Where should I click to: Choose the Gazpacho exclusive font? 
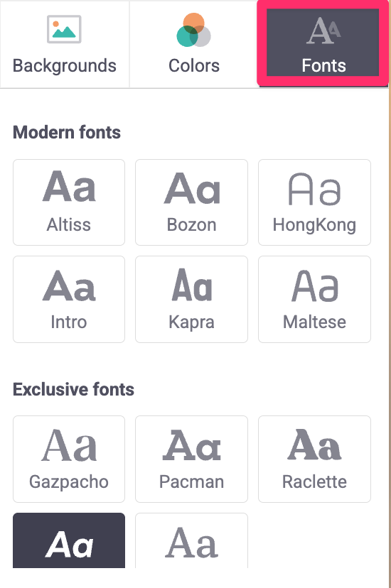coord(69,459)
